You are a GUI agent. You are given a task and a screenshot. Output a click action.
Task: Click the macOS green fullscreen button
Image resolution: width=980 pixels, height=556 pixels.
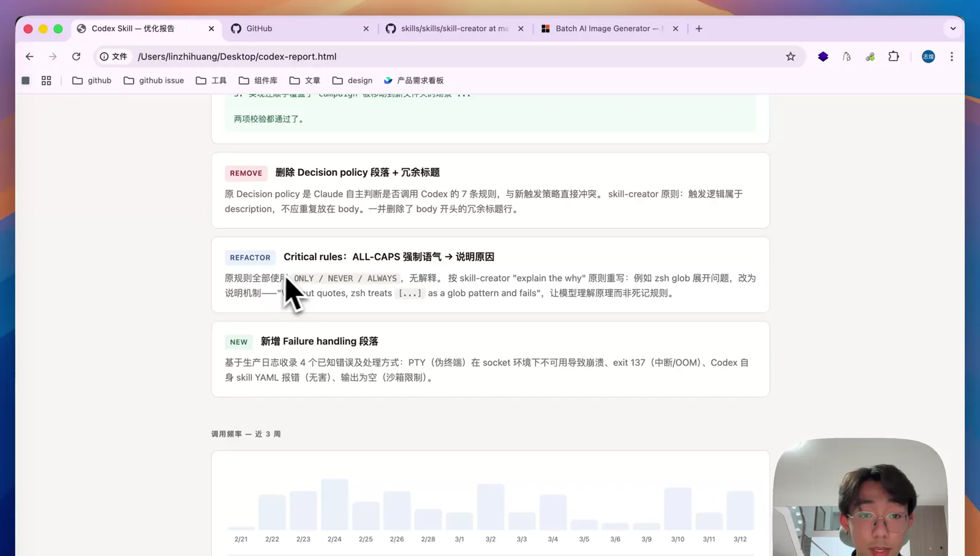click(x=58, y=29)
